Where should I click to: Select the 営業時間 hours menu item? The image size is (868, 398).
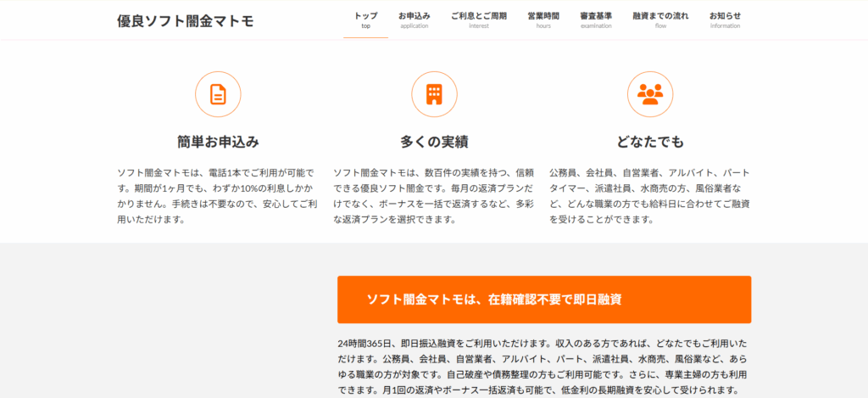tap(543, 20)
